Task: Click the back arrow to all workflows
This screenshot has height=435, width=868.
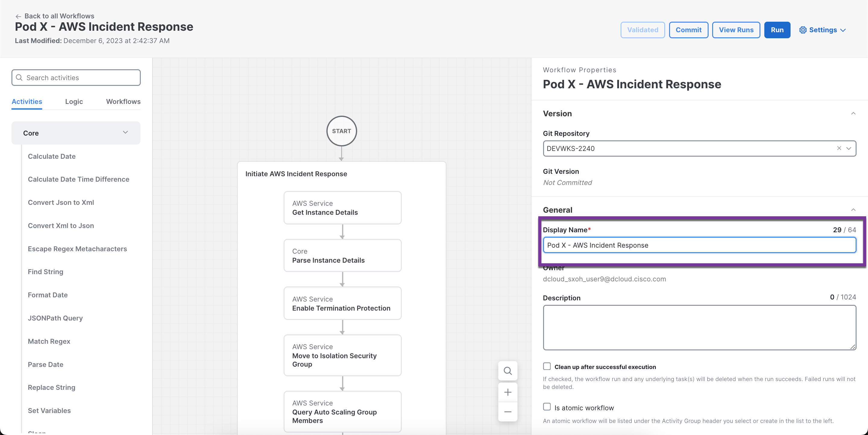Action: point(18,16)
